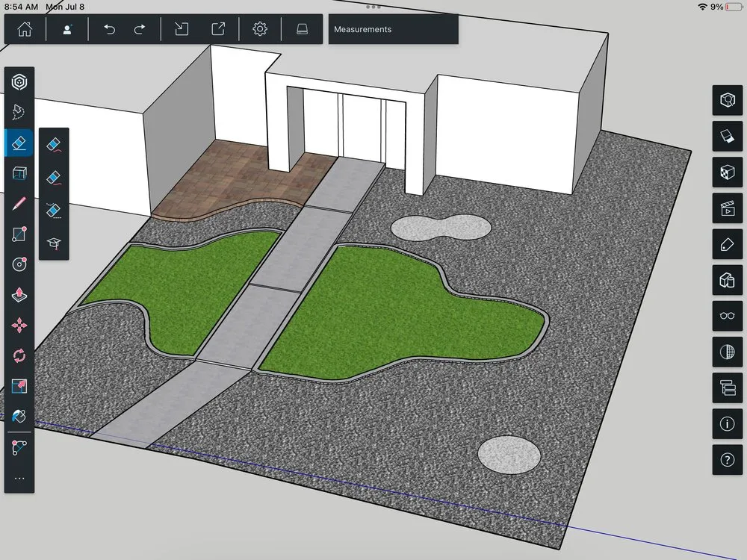The image size is (747, 560).
Task: Select the Paint Bucket tool
Action: (19, 417)
